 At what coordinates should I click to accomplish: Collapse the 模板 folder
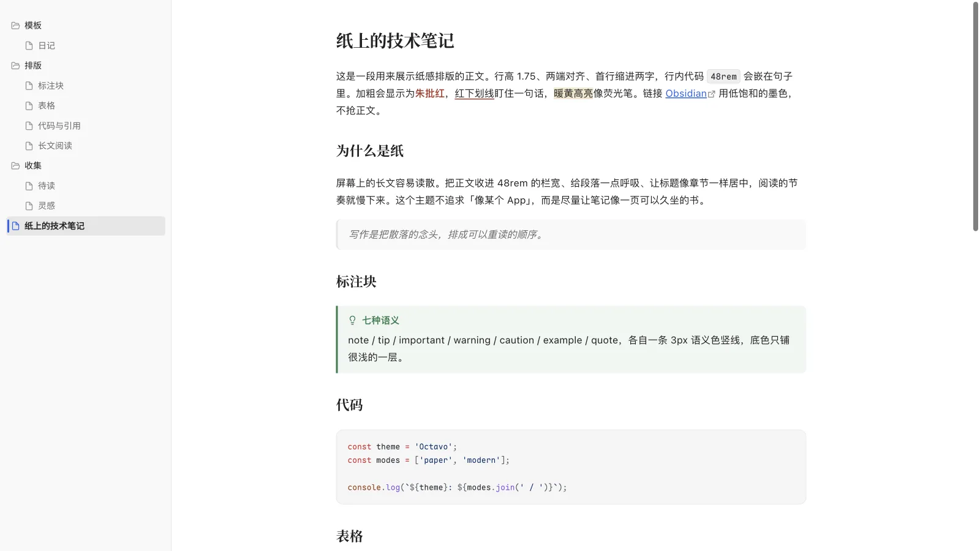pyautogui.click(x=86, y=26)
